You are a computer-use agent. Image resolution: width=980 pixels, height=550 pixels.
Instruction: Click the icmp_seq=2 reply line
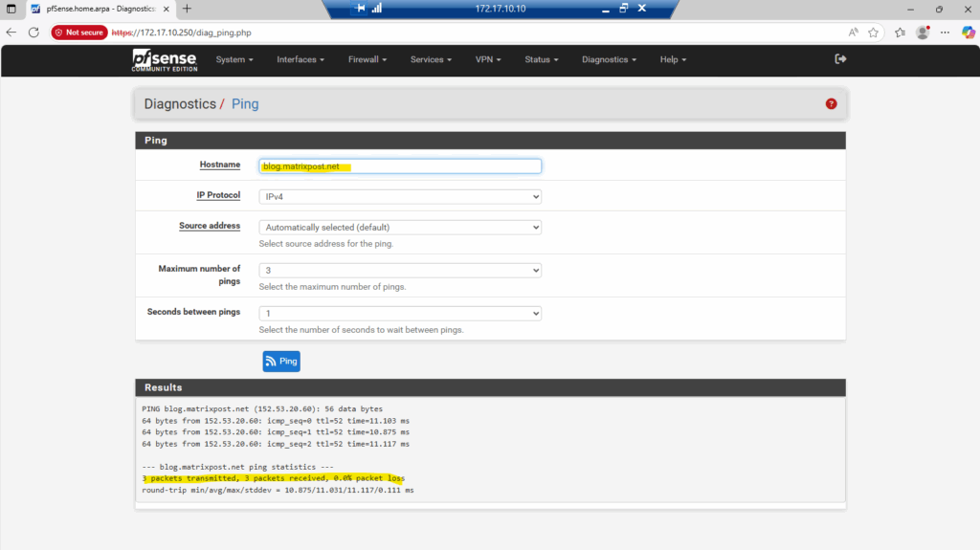point(276,444)
